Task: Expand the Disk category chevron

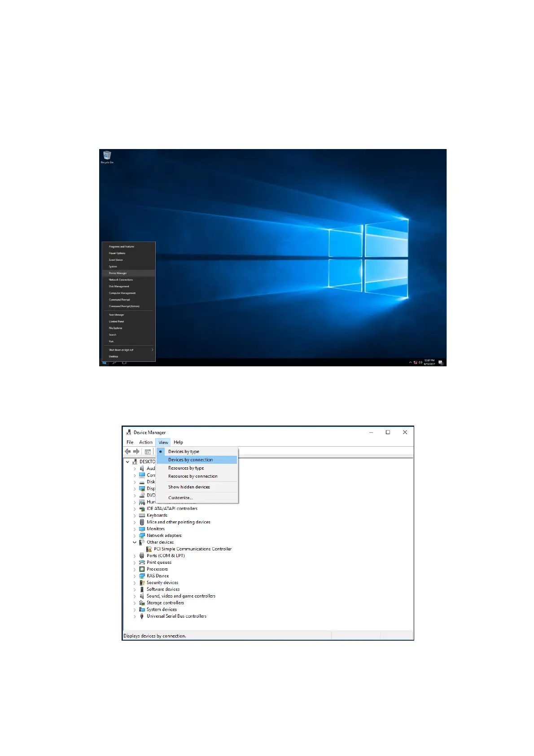Action: coord(135,482)
